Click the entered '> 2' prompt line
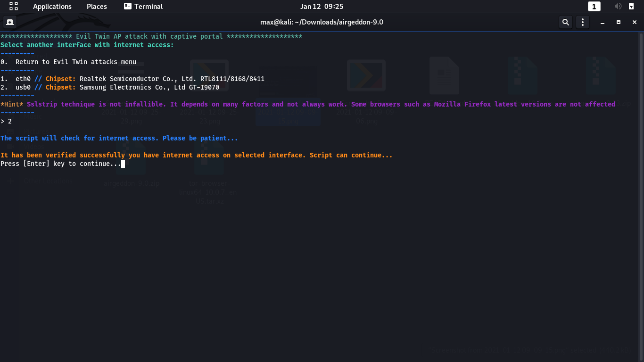The width and height of the screenshot is (644, 362). click(x=6, y=121)
